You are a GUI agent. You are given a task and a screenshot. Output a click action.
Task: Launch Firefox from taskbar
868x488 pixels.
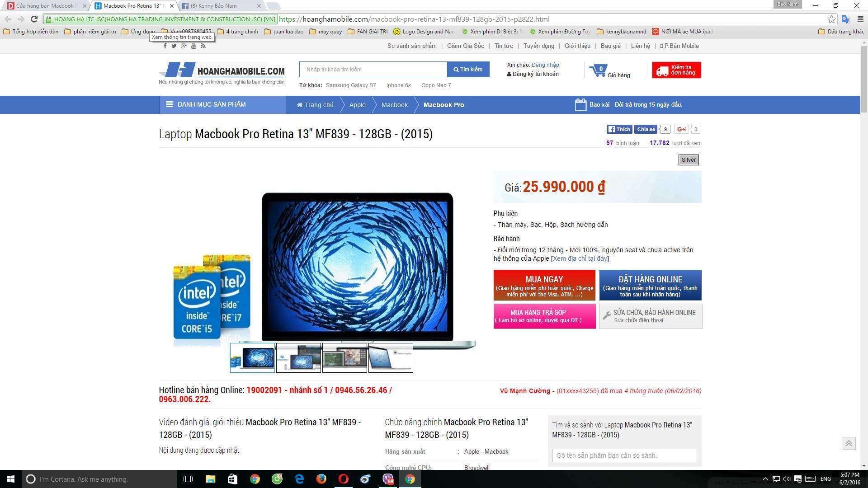321,479
